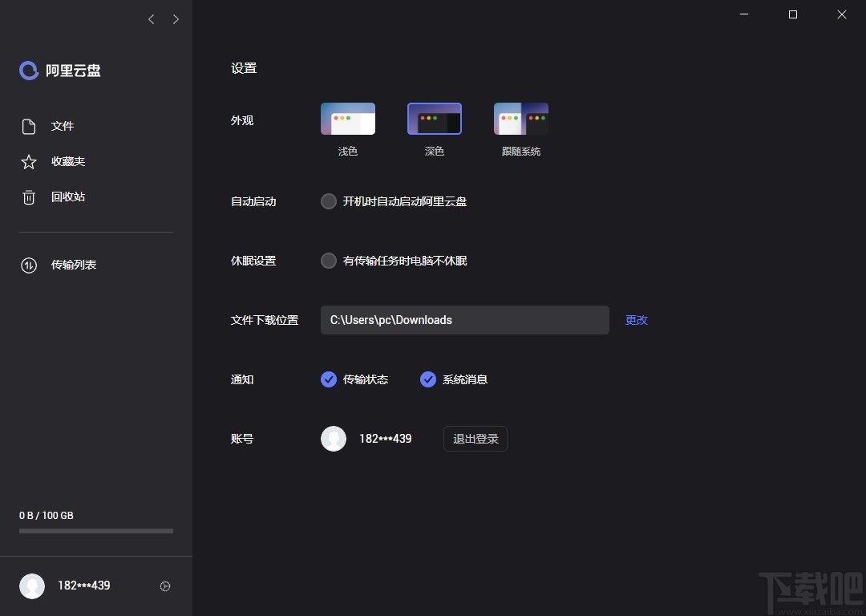The width and height of the screenshot is (866, 616).
Task: Click the 阿里云盘 logo icon
Action: coord(29,70)
